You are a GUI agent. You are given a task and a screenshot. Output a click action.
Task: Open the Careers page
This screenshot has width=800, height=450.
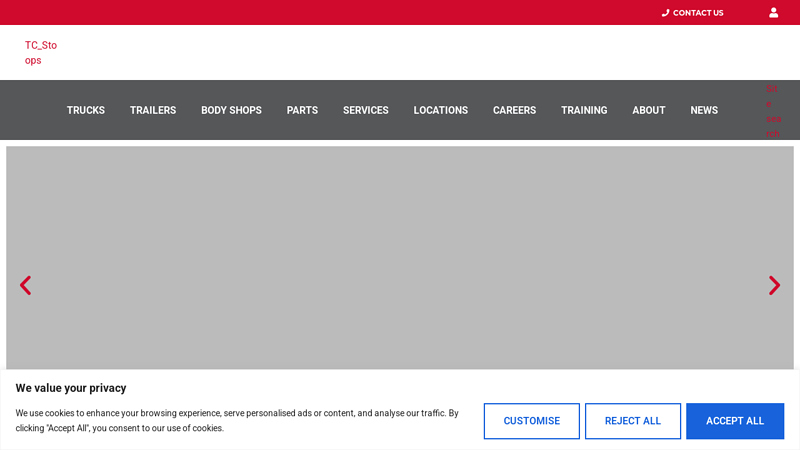pyautogui.click(x=514, y=111)
